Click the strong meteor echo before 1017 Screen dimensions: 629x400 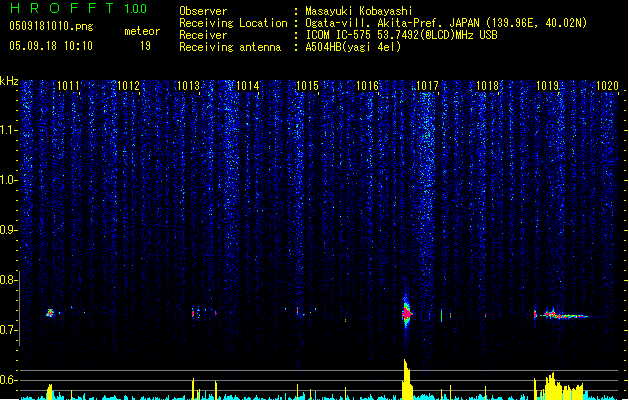[x=407, y=313]
